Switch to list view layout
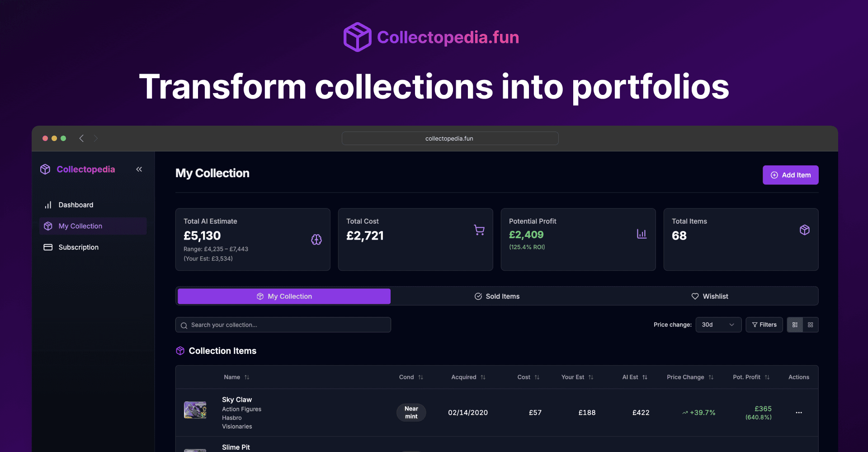Image resolution: width=868 pixels, height=452 pixels. click(795, 325)
